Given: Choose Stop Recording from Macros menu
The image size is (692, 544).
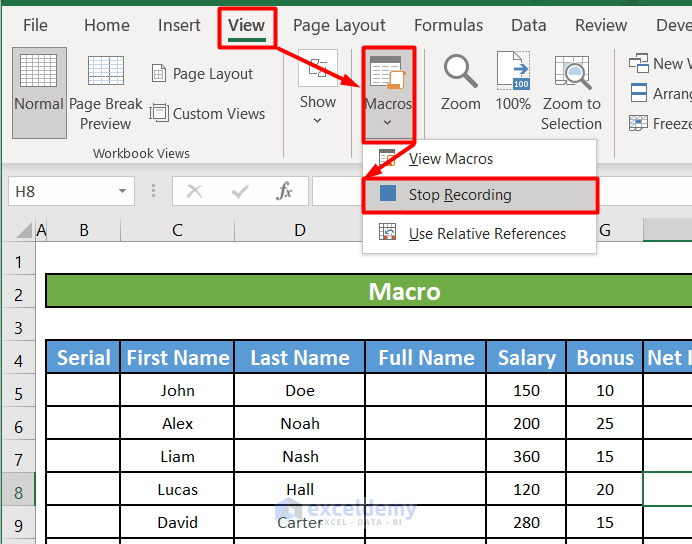Looking at the screenshot, I should click(x=459, y=195).
